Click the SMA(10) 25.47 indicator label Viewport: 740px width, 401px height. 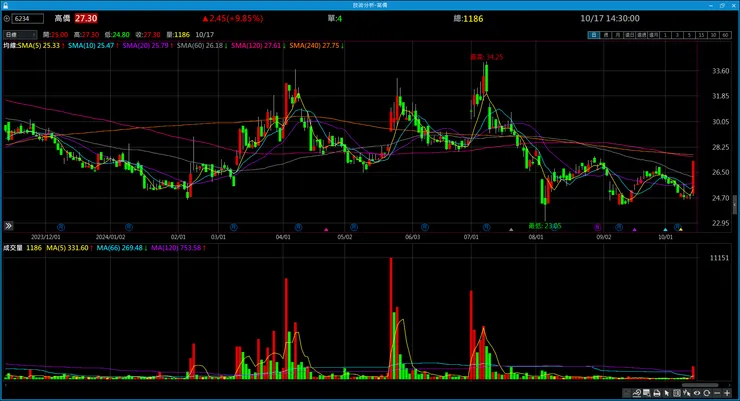pos(91,46)
